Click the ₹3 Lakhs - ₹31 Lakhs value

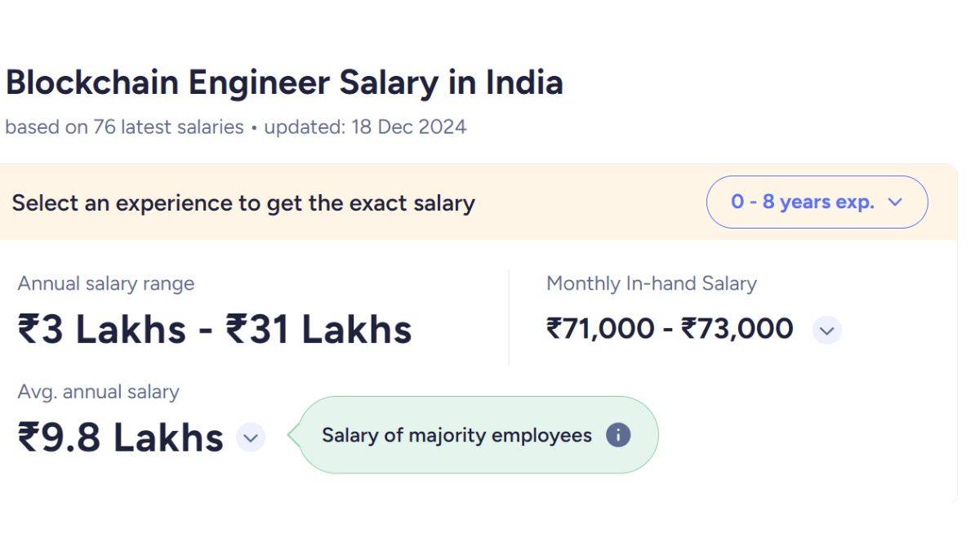tap(215, 328)
